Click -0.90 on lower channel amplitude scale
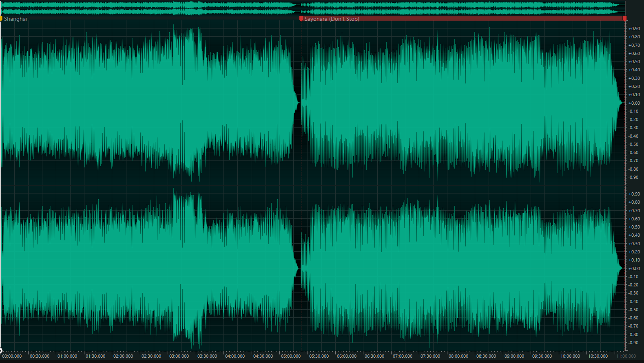 coord(634,343)
